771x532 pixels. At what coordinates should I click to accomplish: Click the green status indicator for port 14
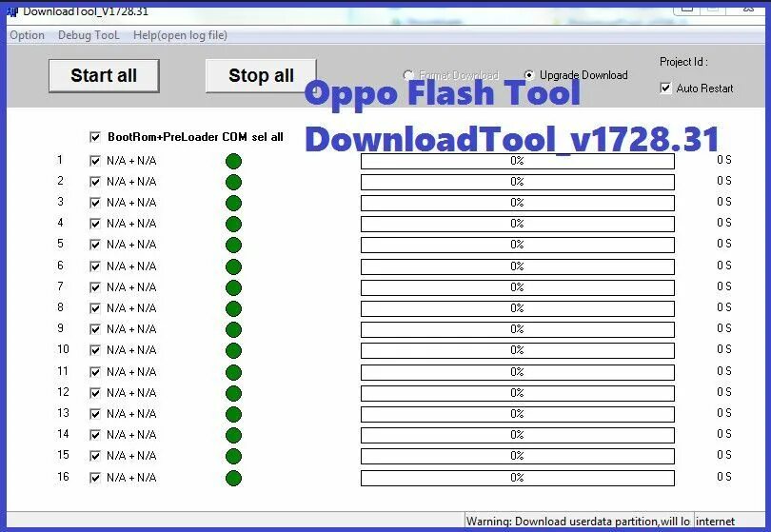pos(233,435)
